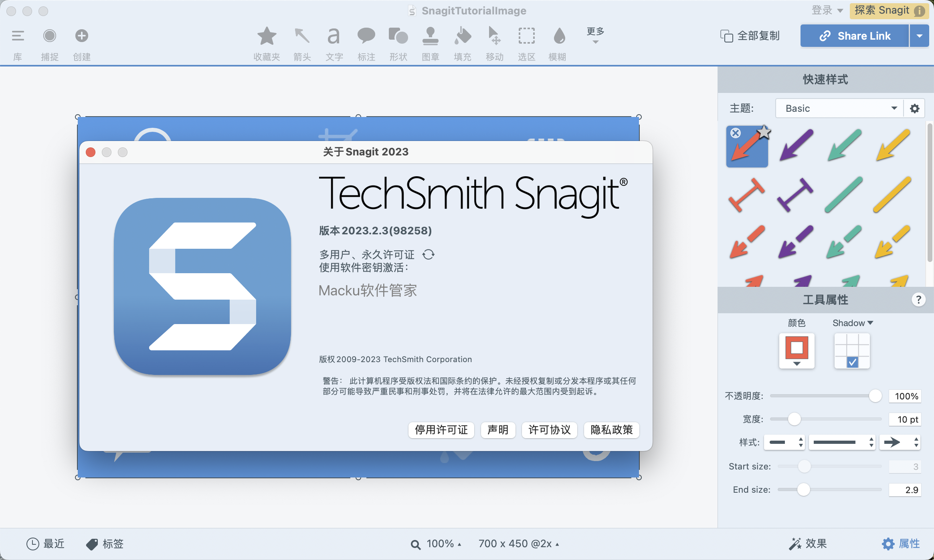This screenshot has height=560, width=934.
Task: Select the Blur droplet tool
Action: [x=559, y=36]
